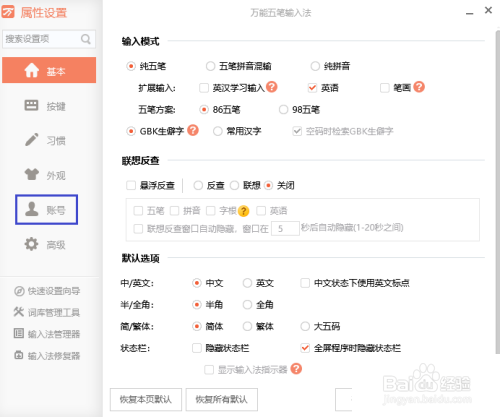Switch to the 高级 tab
This screenshot has width=500, height=417.
point(46,245)
